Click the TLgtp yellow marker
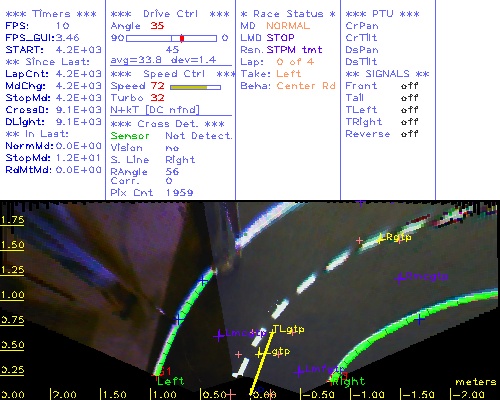Image resolution: width=500 pixels, height=400 pixels. (x=289, y=329)
